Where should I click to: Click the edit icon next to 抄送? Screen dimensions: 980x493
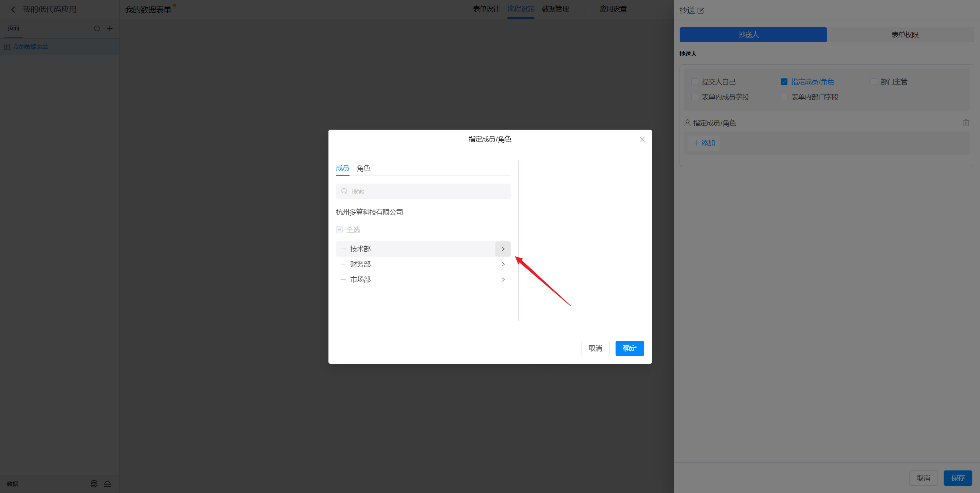coord(701,11)
